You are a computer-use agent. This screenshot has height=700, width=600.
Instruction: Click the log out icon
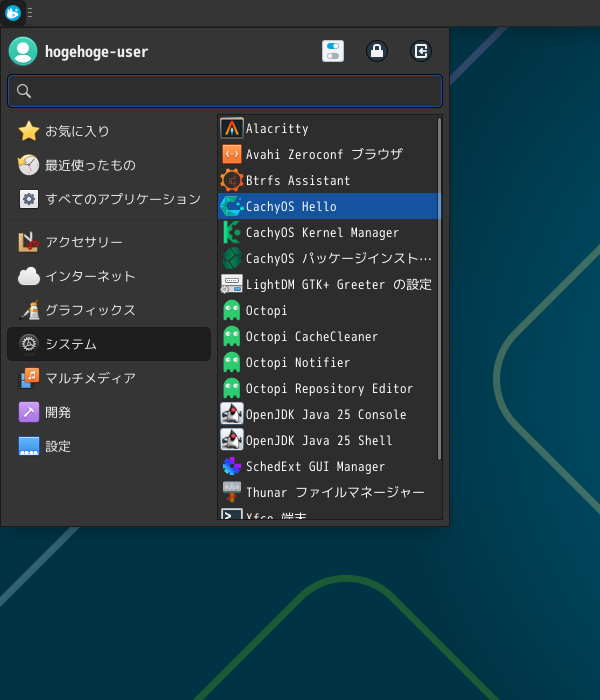click(x=421, y=51)
